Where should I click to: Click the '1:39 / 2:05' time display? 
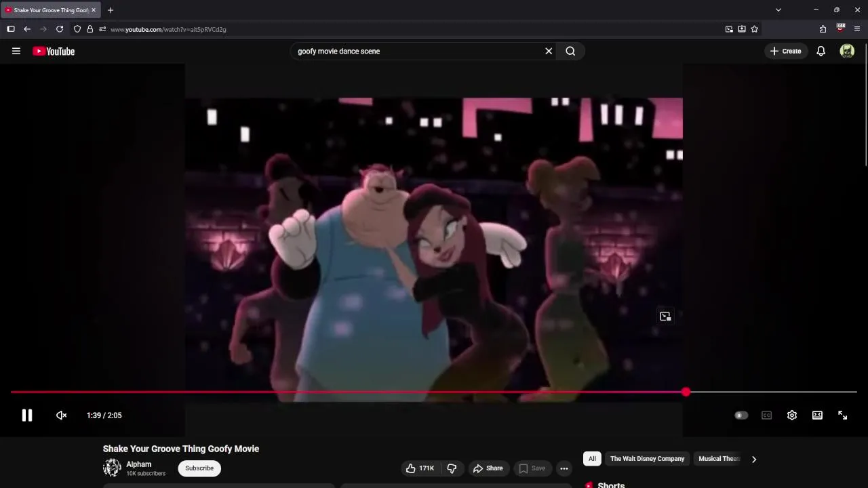(104, 415)
